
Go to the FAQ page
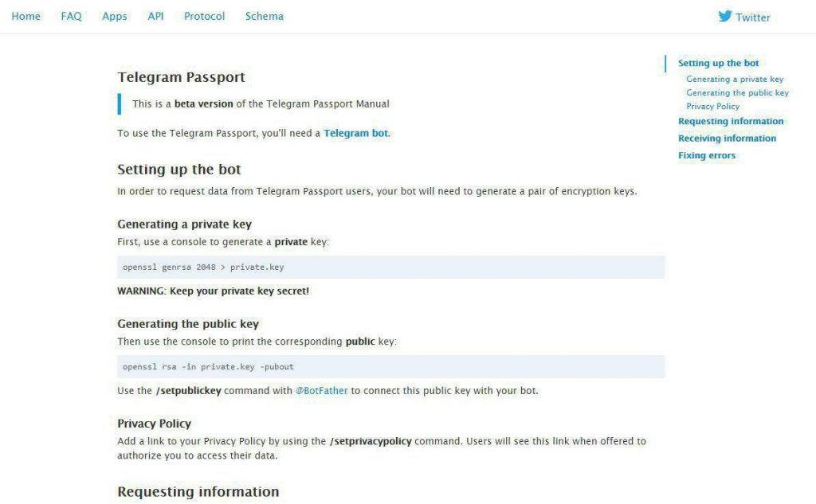tap(71, 16)
